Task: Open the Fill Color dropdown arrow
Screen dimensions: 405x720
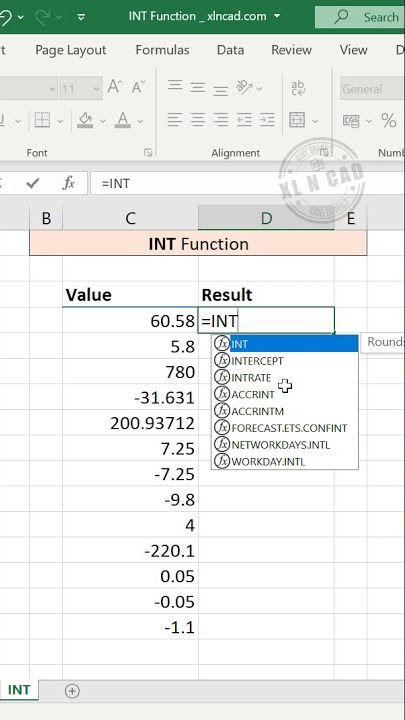Action: coord(102,121)
